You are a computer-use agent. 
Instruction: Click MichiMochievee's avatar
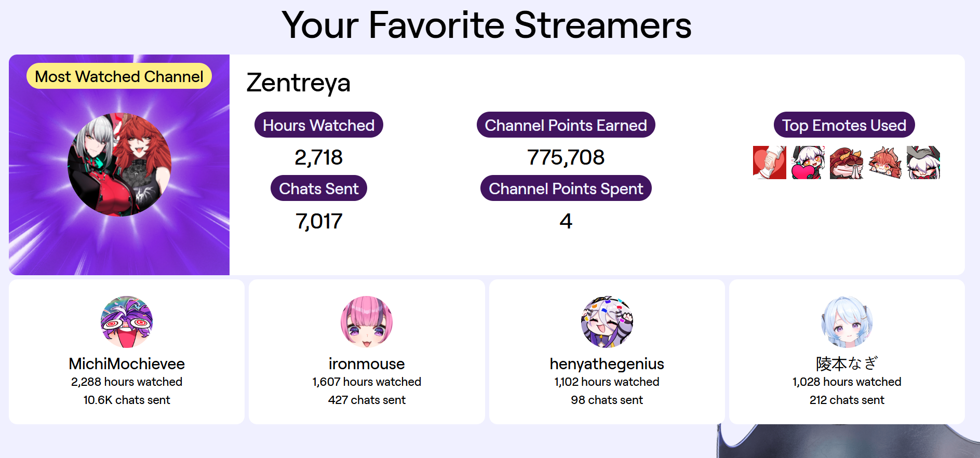(x=127, y=322)
